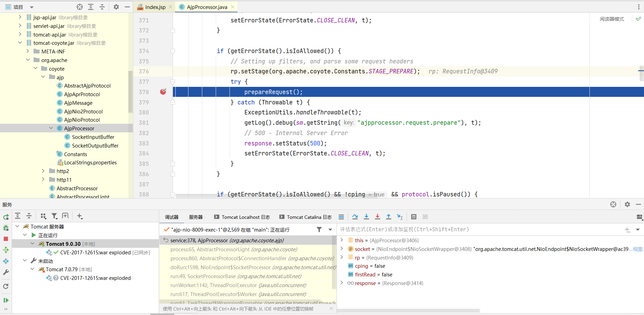Click the Run to Cursor icon

400,217
